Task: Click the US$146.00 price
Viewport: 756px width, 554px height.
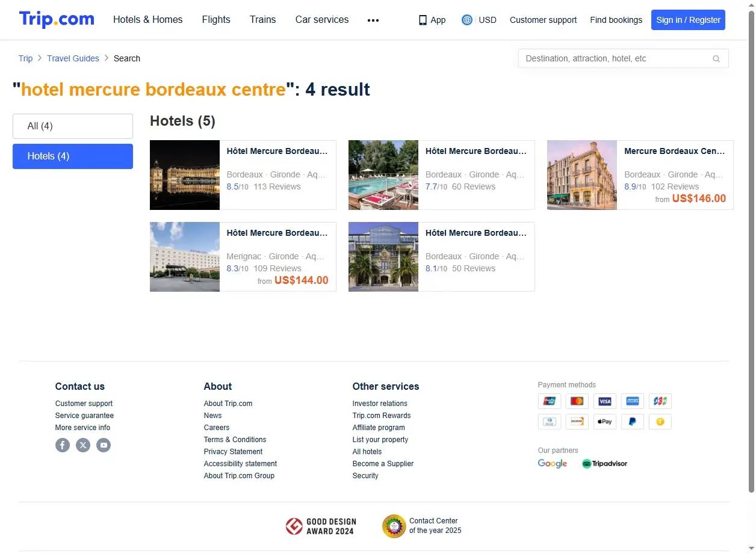Action: click(x=699, y=199)
